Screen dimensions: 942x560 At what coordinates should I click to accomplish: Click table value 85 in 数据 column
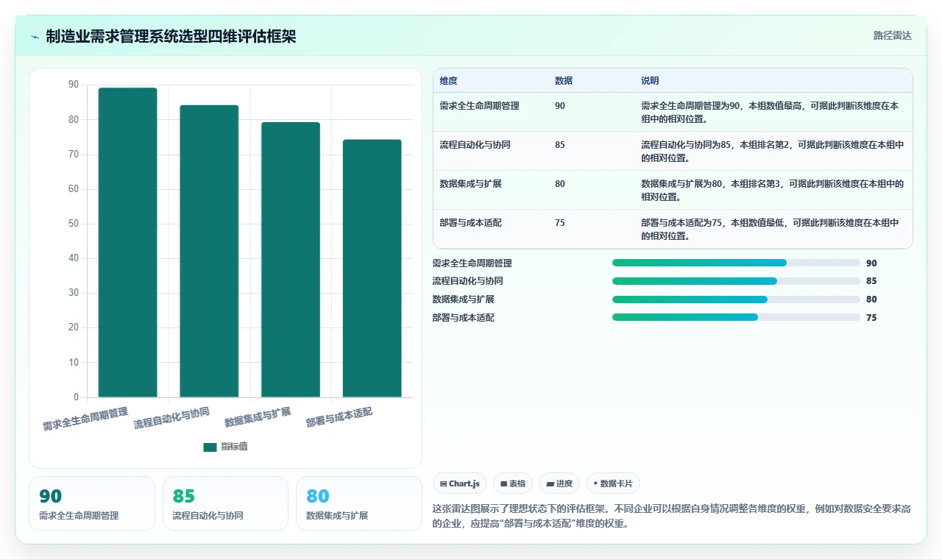pos(560,145)
